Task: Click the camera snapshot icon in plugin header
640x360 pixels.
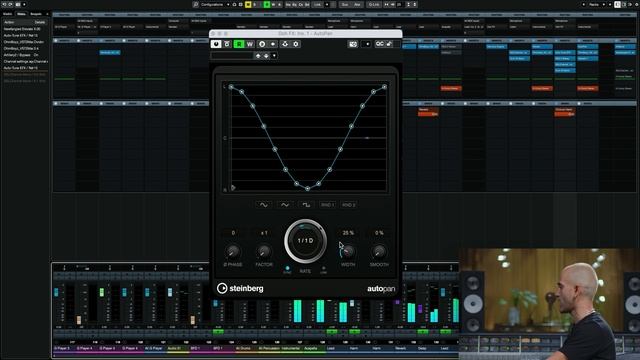Action: (x=353, y=44)
